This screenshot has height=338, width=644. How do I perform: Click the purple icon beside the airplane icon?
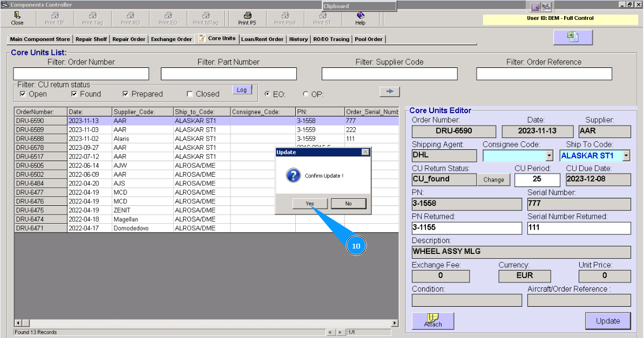click(535, 7)
